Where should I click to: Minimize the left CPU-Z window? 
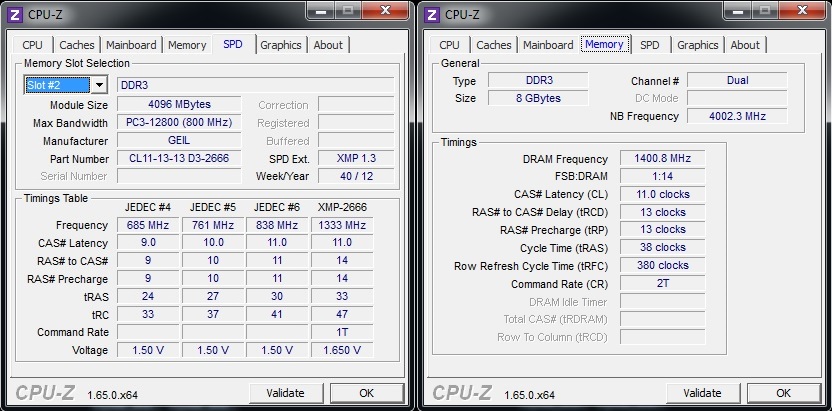321,10
